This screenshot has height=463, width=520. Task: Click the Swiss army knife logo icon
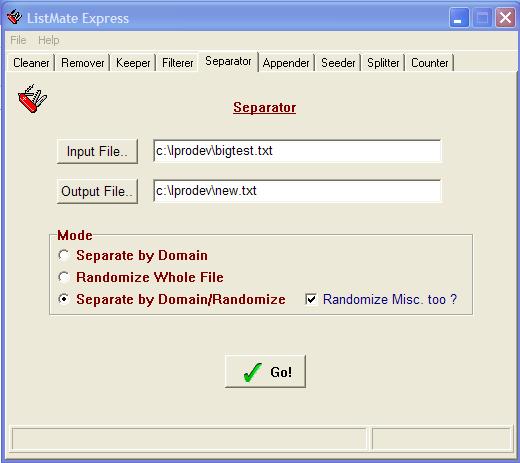pos(32,99)
